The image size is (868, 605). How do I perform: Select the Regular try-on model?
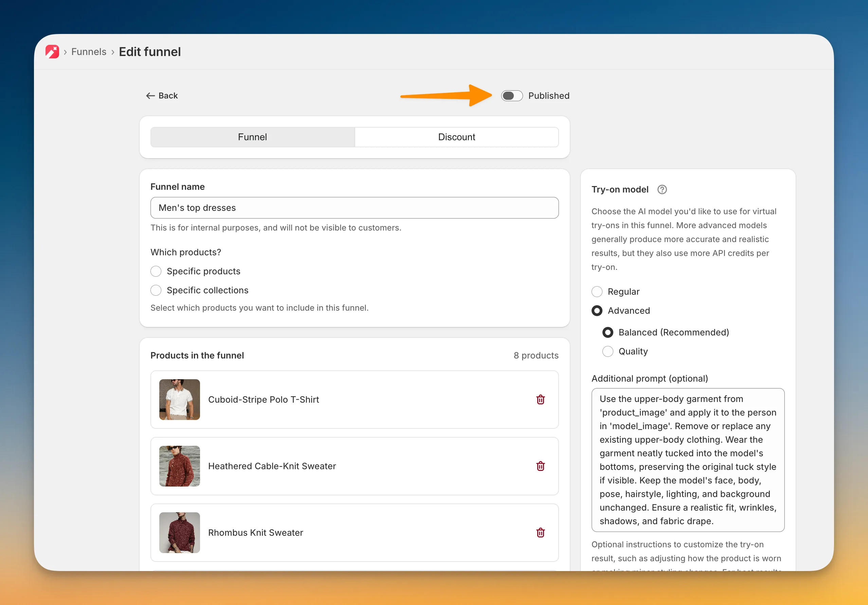(597, 292)
